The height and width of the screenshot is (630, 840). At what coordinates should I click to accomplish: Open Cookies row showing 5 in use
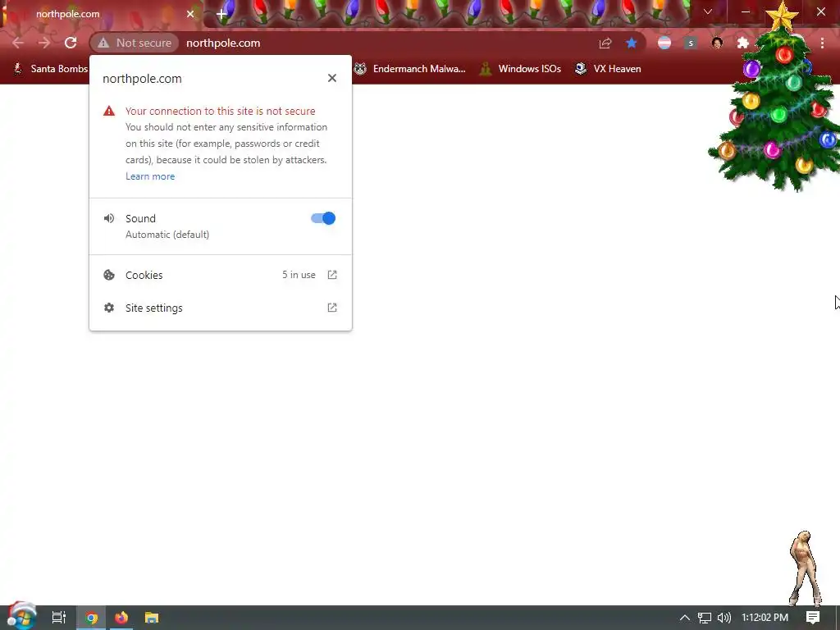tap(221, 275)
